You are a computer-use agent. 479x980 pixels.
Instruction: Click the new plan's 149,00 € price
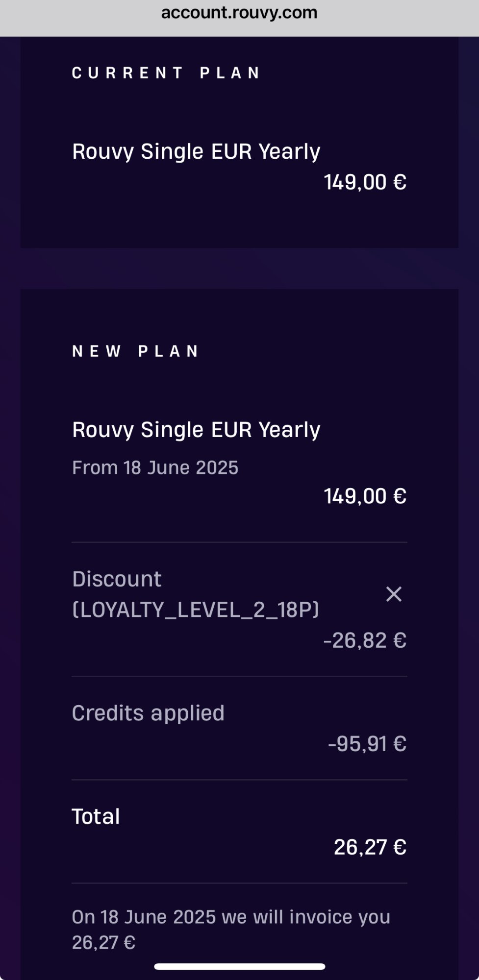(365, 496)
